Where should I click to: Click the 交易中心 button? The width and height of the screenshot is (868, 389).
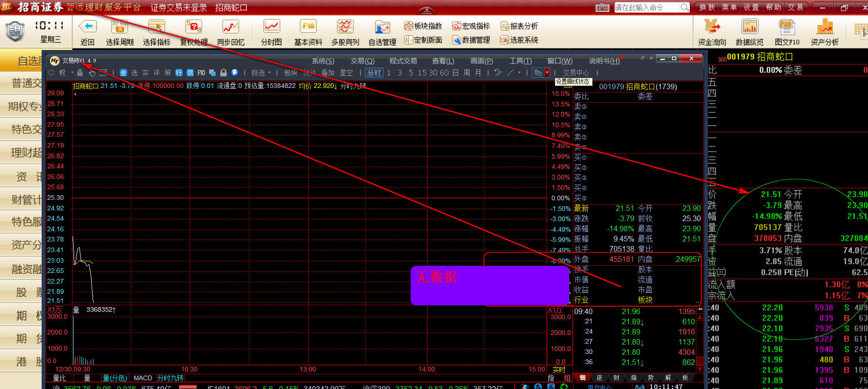click(576, 73)
